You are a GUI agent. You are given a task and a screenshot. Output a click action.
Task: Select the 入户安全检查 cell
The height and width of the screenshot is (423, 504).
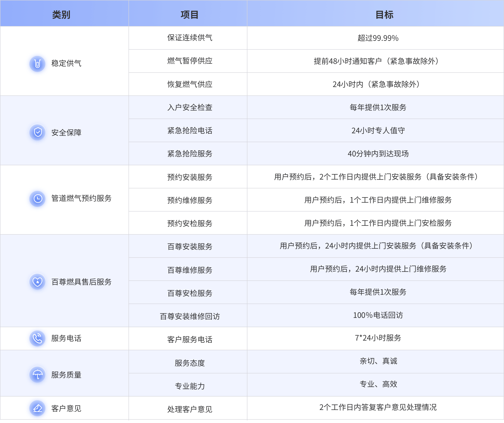pos(188,107)
